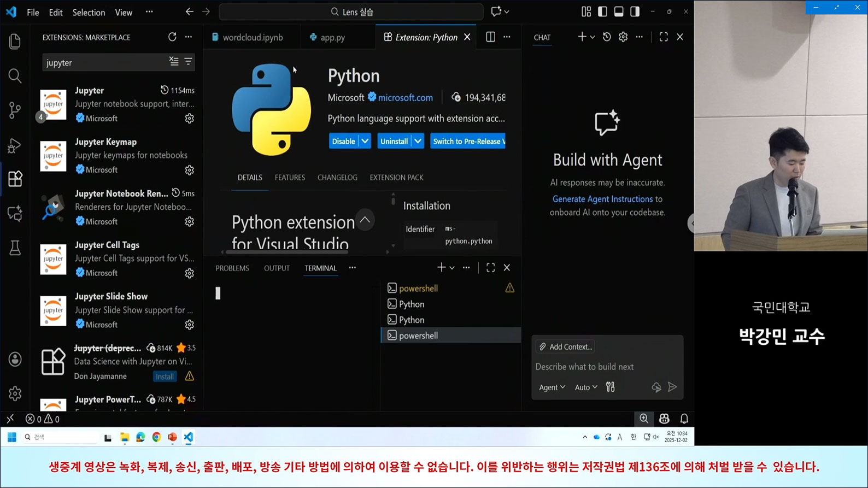Open Source Control view in activity bar

15,110
